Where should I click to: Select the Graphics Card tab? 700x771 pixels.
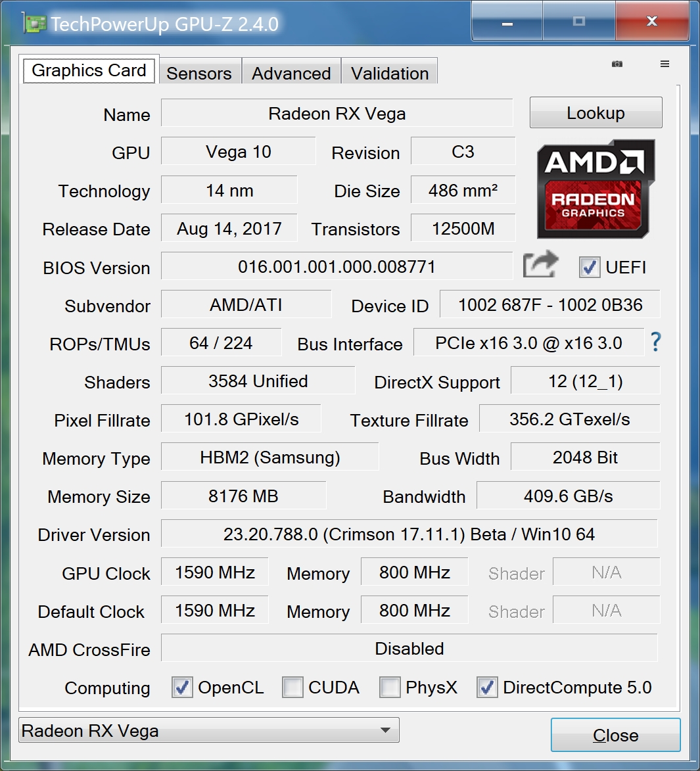coord(89,70)
